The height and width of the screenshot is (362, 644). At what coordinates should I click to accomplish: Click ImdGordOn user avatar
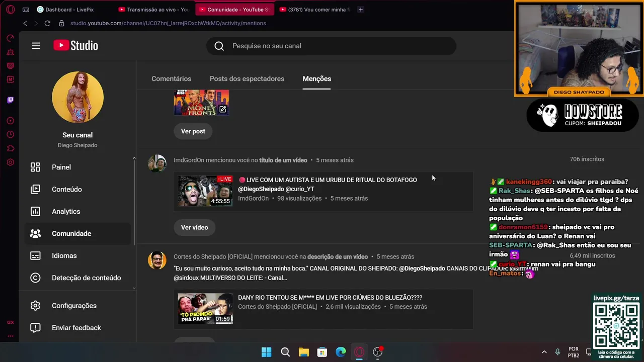(x=157, y=163)
